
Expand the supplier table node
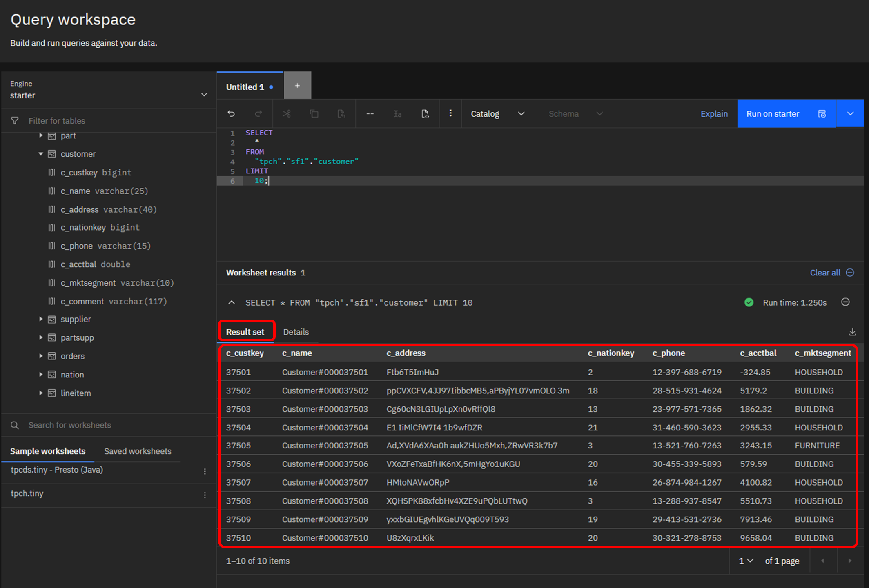[x=41, y=319]
